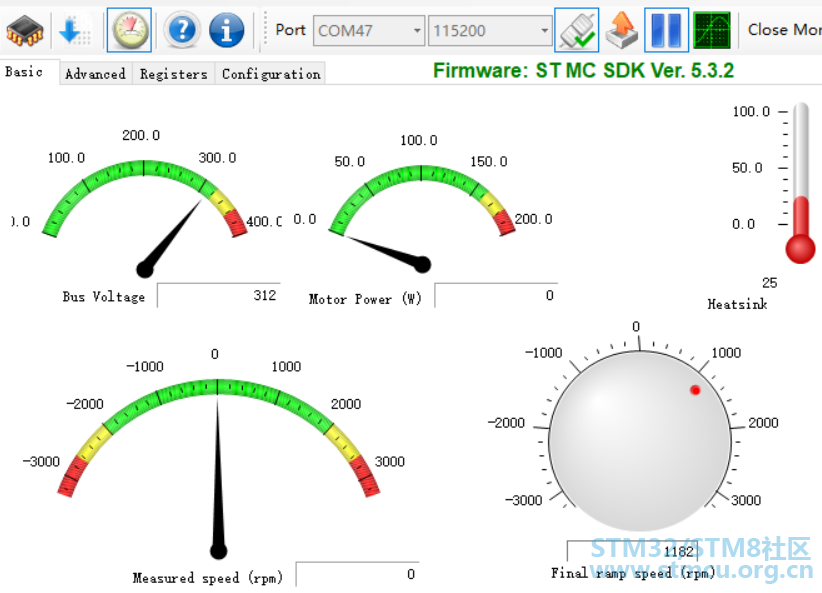This screenshot has height=593, width=822.
Task: Open help with the question mark icon
Action: (182, 30)
